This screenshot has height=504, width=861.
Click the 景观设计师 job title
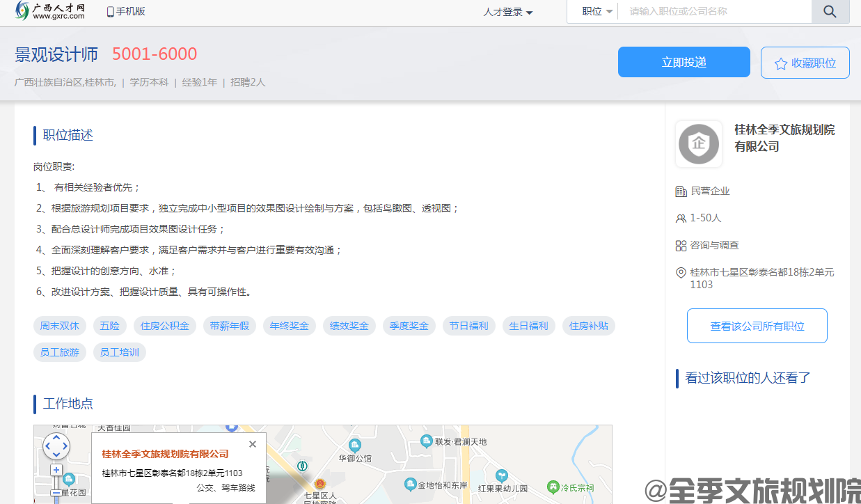pos(56,54)
